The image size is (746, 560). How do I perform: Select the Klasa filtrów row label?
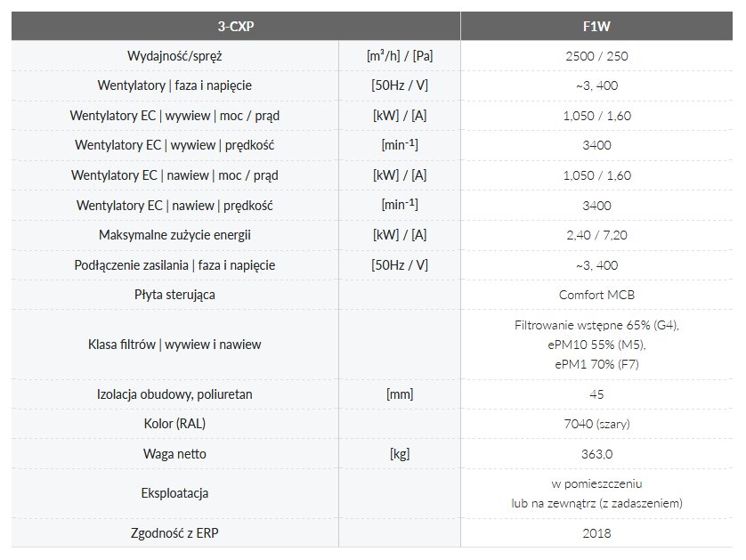coord(174,345)
